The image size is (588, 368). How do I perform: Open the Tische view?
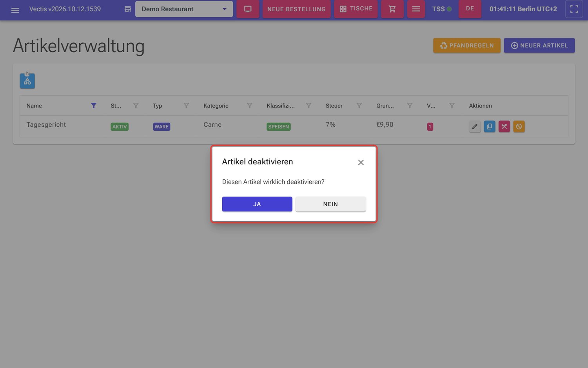[356, 9]
